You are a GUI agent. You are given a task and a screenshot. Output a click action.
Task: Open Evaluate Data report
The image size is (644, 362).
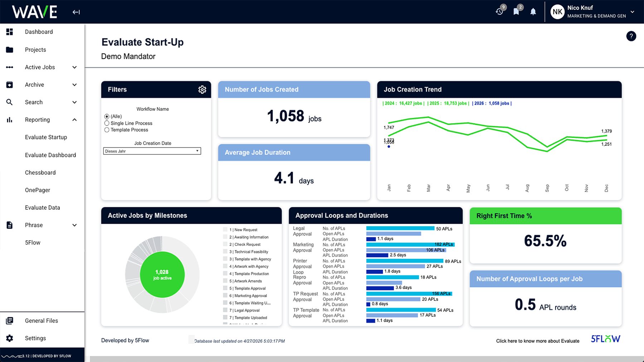[43, 208]
